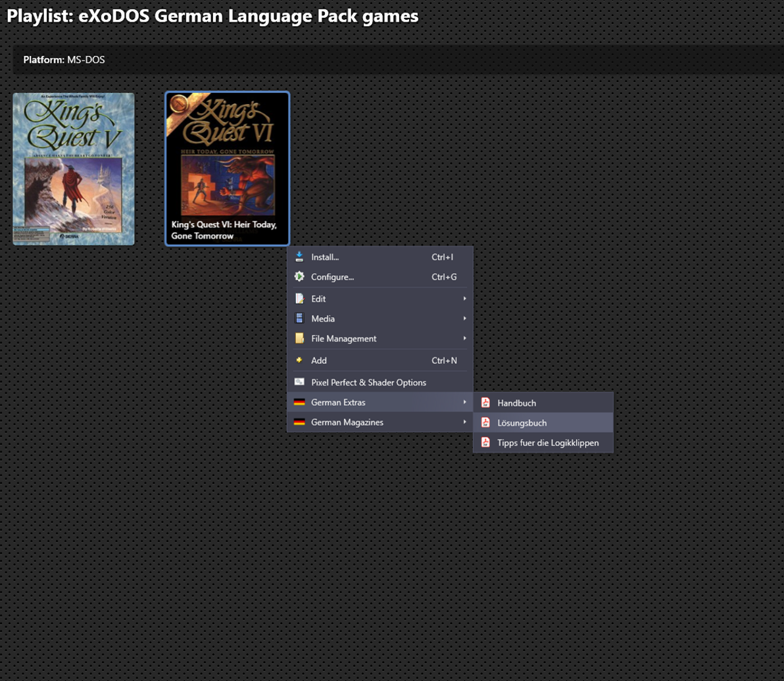Open the Handbuch document

(543, 403)
